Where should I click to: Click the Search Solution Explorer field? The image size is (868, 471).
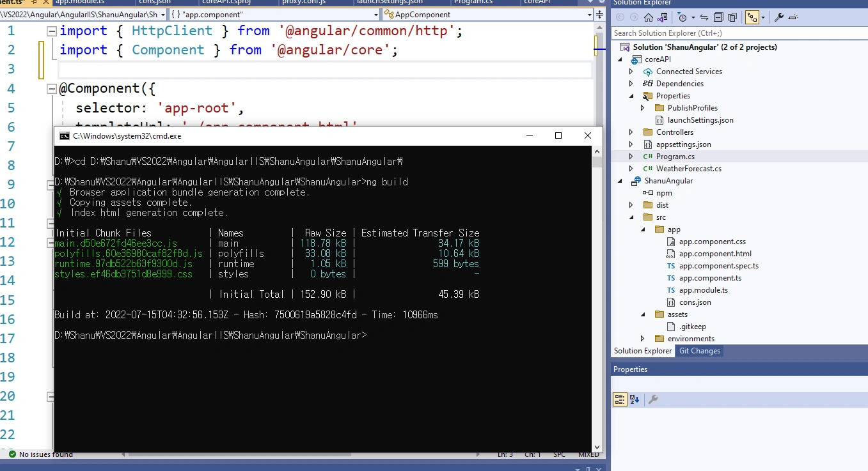(739, 33)
